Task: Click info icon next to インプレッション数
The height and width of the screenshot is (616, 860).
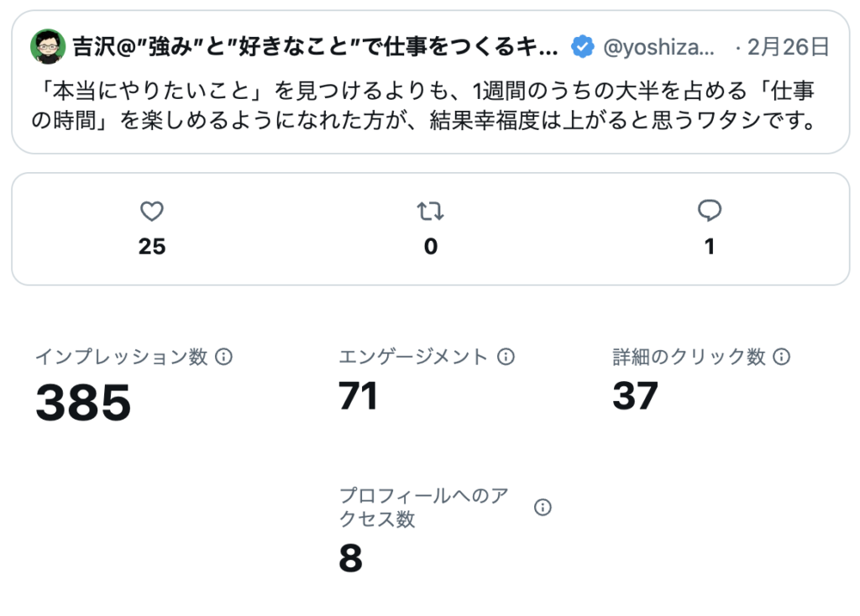Action: coord(223,357)
